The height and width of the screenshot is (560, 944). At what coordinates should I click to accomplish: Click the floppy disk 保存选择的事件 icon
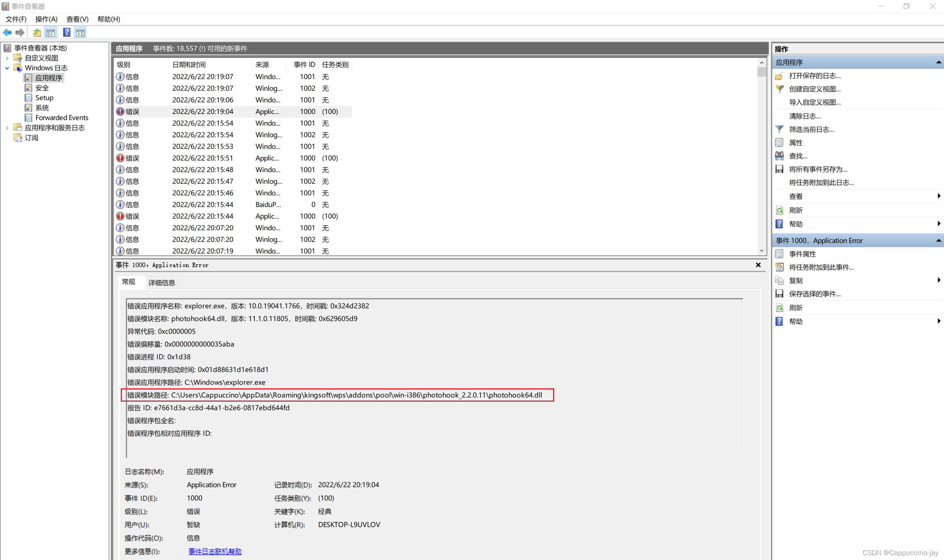coord(779,293)
